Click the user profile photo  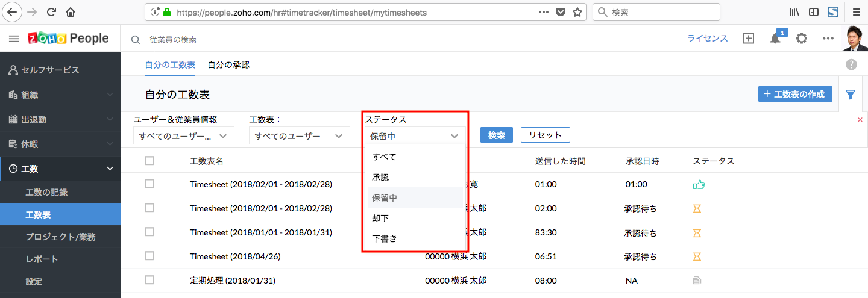click(854, 39)
